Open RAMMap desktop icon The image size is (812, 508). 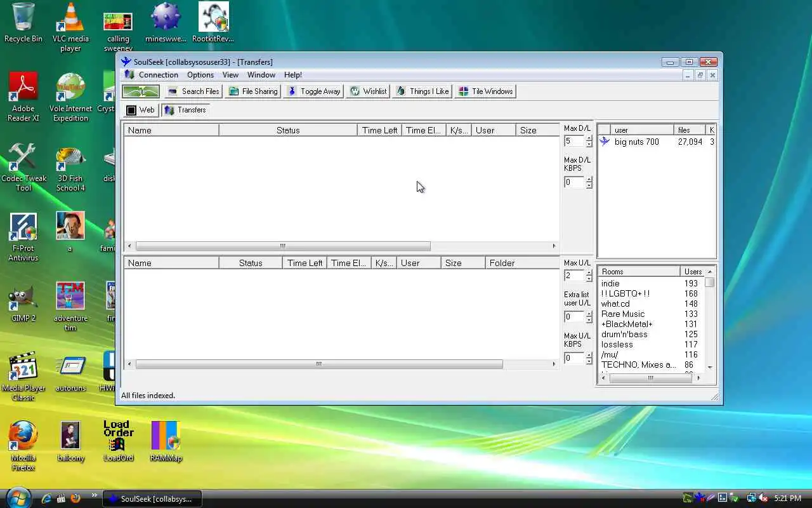[166, 441]
